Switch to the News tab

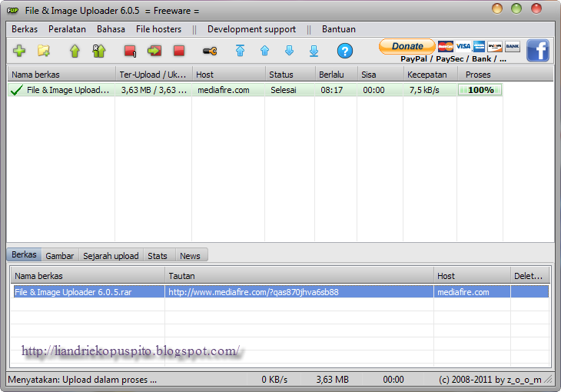pyautogui.click(x=190, y=256)
